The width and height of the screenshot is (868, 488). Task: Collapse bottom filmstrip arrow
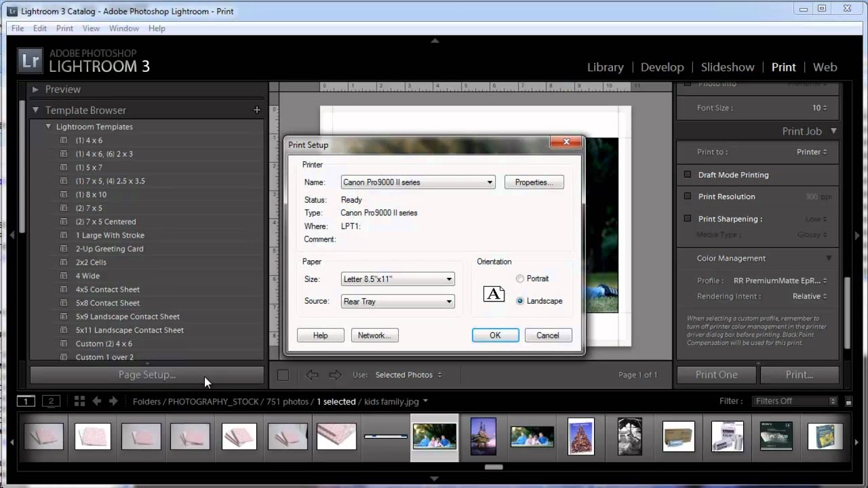435,479
